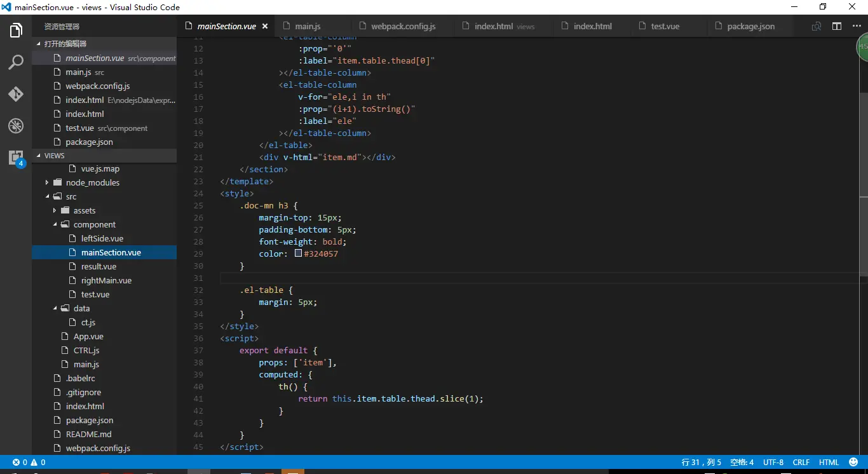Open the line 31, column 5 position indicator

click(701, 463)
